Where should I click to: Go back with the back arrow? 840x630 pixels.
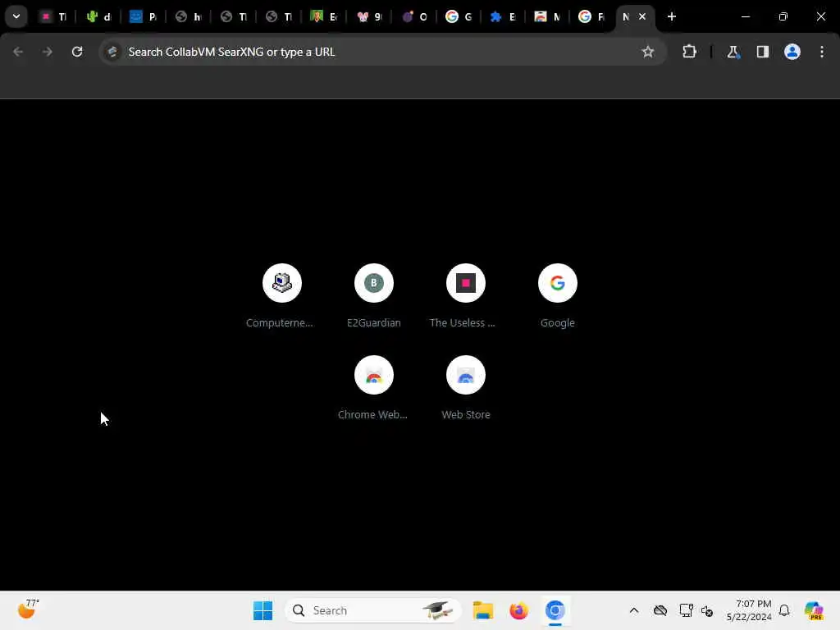18,52
